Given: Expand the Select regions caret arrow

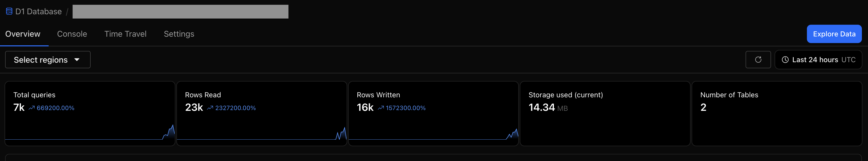Looking at the screenshot, I should [x=77, y=60].
